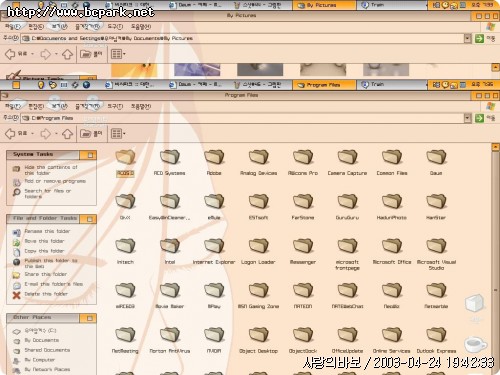Go up one level in My Pictures window
This screenshot has width=500, height=375.
coord(68,54)
